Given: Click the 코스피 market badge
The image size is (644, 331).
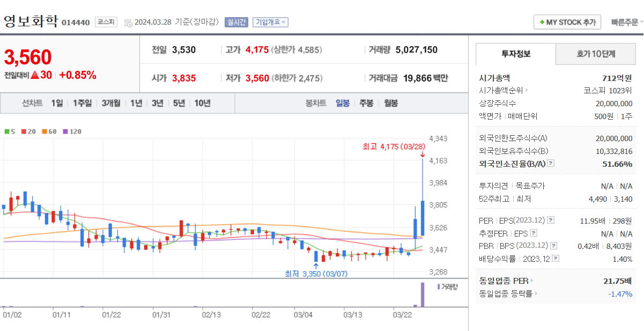Looking at the screenshot, I should [x=106, y=22].
